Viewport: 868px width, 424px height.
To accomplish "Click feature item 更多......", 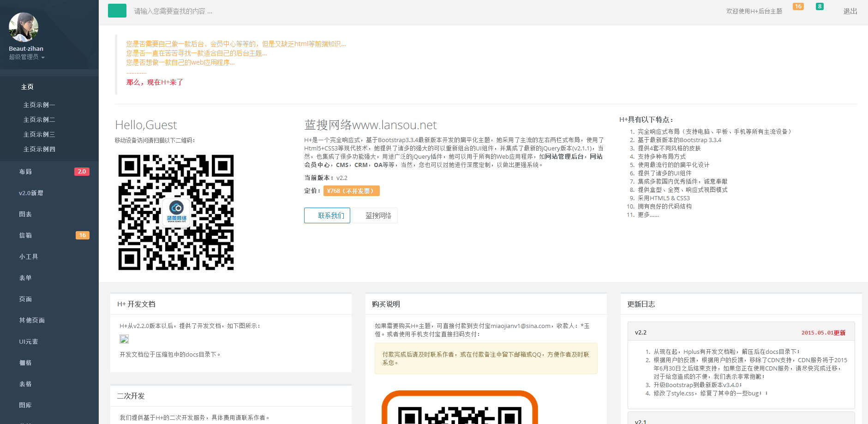I will [648, 215].
